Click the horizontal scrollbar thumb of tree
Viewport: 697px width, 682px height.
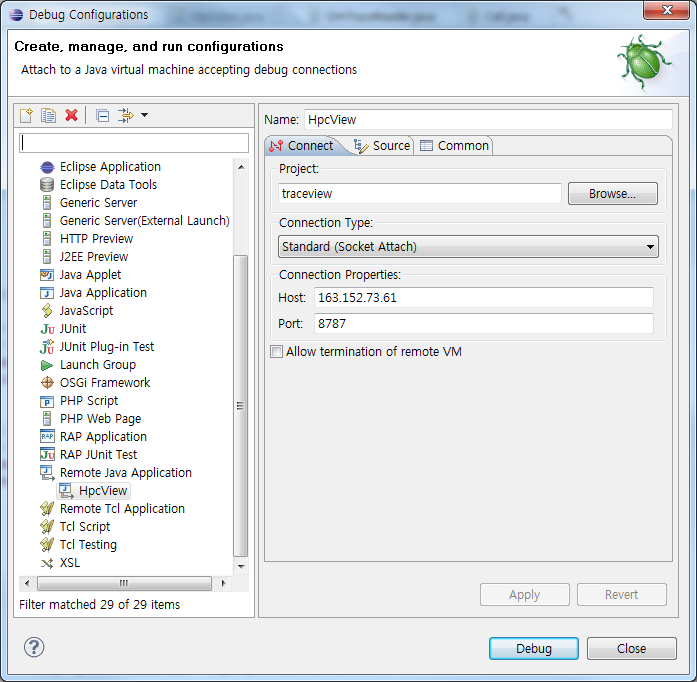pyautogui.click(x=124, y=583)
